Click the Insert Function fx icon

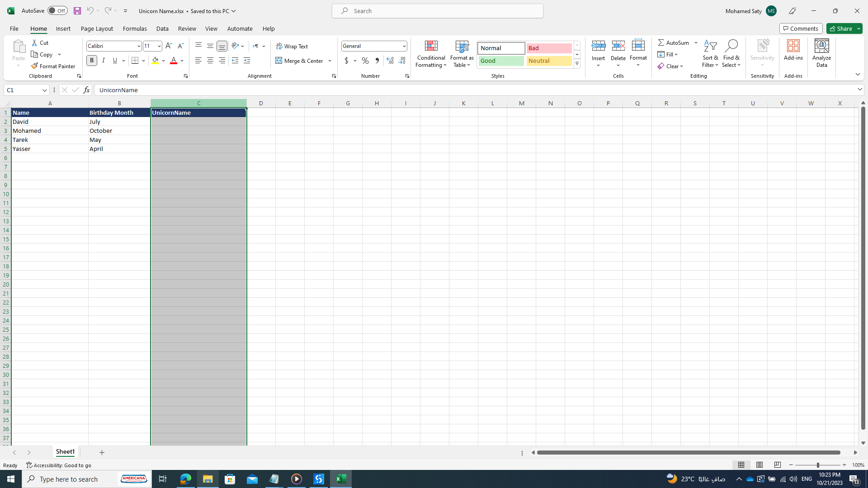pos(86,90)
